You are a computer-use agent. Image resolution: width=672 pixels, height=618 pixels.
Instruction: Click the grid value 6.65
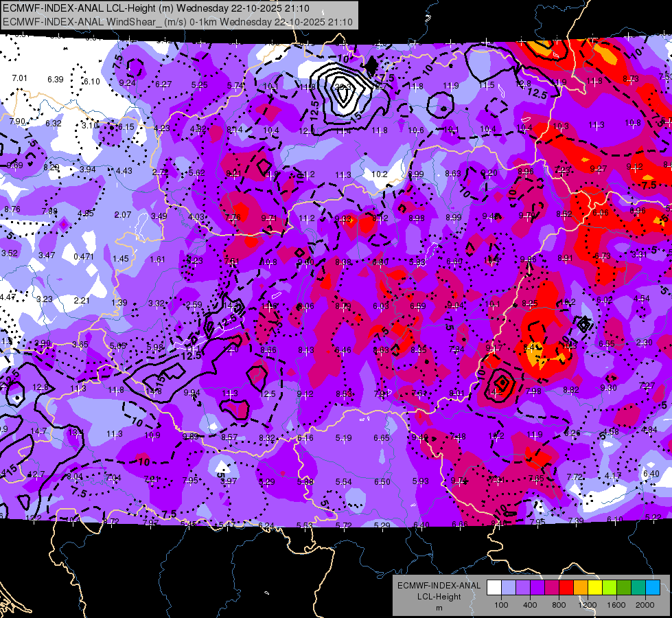(x=382, y=437)
